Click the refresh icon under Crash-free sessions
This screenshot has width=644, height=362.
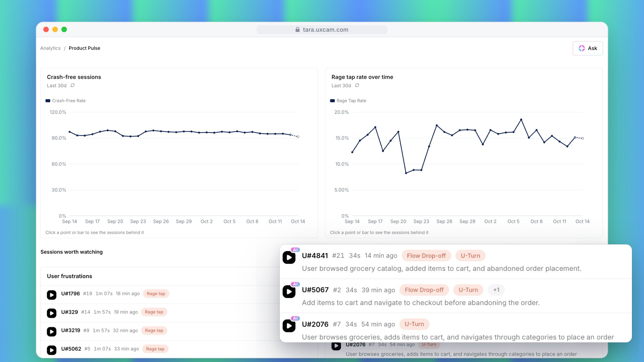click(72, 85)
